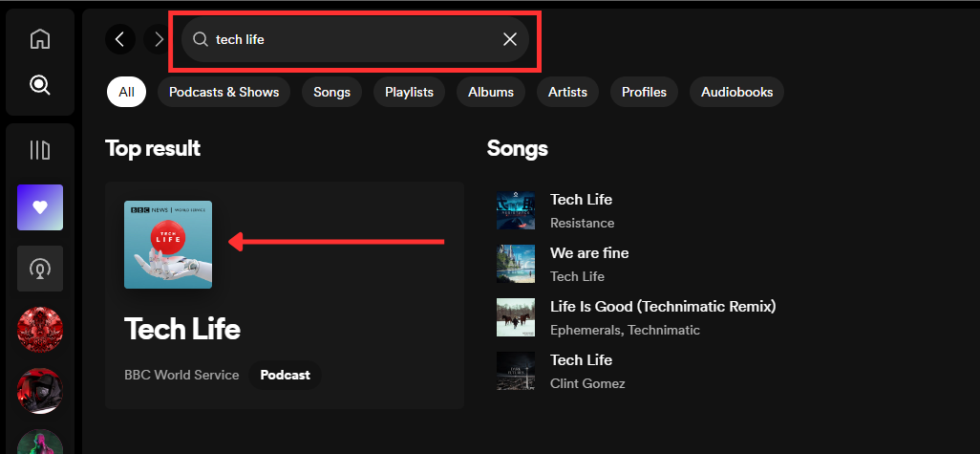The width and height of the screenshot is (980, 454).
Task: Open the Search icon in sidebar
Action: [39, 85]
